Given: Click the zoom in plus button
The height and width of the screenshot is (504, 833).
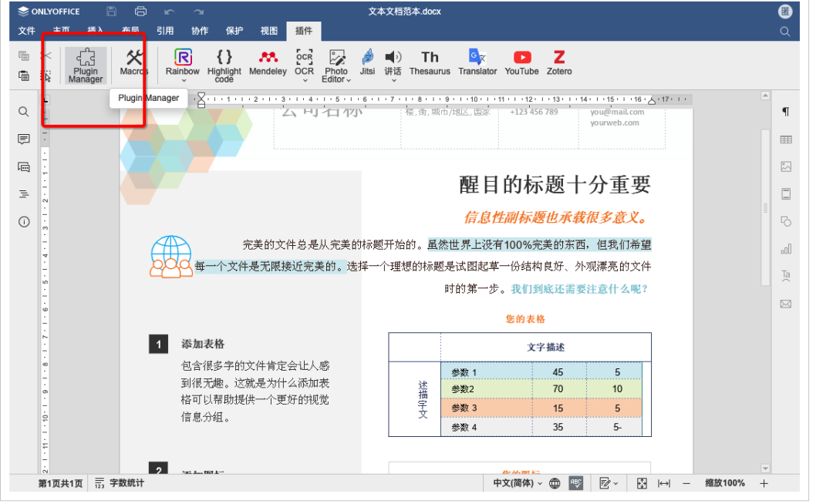Looking at the screenshot, I should pyautogui.click(x=764, y=483).
